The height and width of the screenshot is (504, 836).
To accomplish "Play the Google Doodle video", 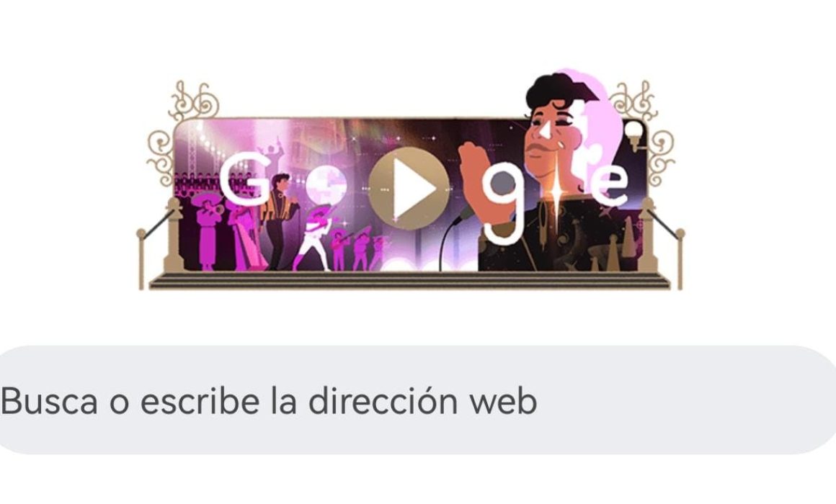I will click(409, 189).
